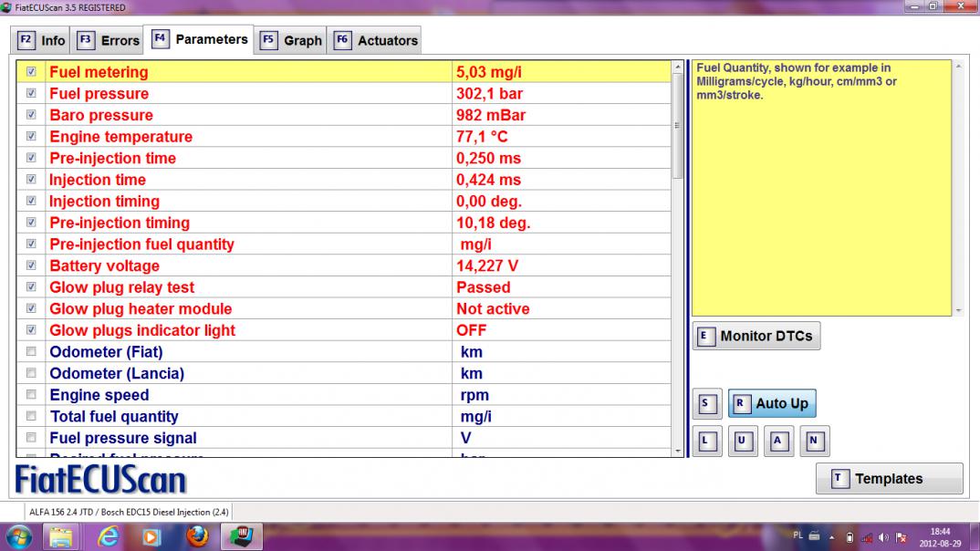Enable the Total fuel quantity checkbox
Viewport: 980px width, 551px height.
31,417
